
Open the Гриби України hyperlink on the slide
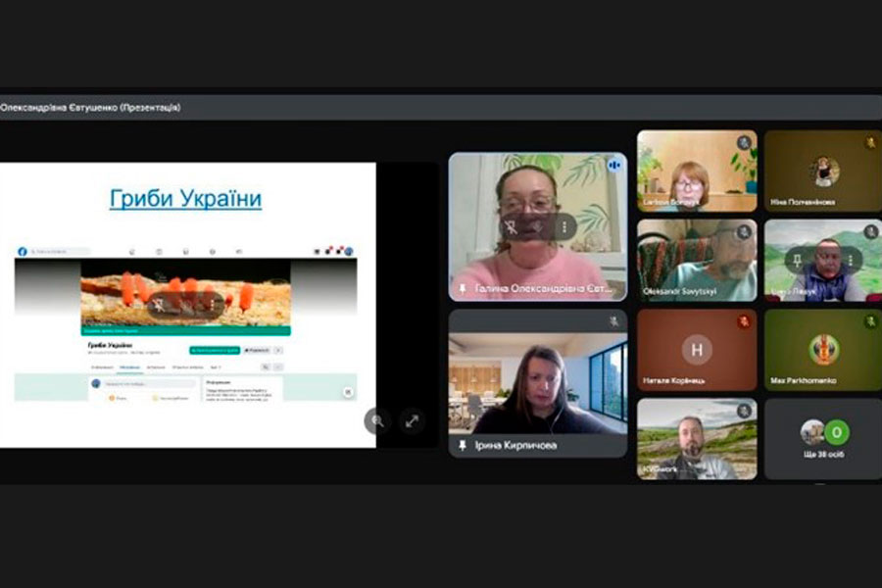point(185,198)
